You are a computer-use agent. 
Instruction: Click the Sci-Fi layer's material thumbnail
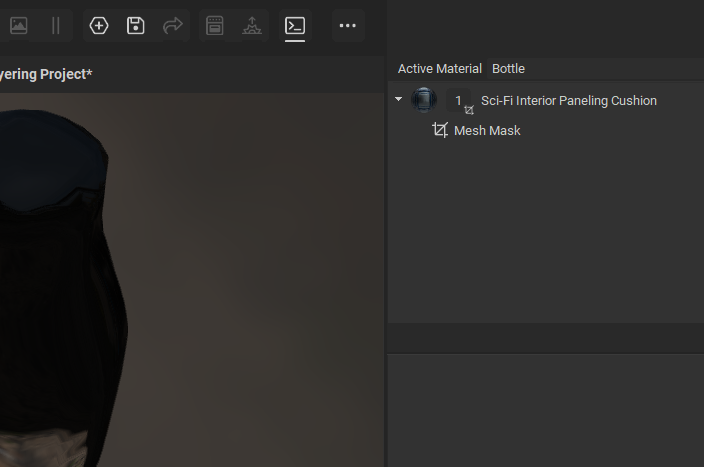424,100
